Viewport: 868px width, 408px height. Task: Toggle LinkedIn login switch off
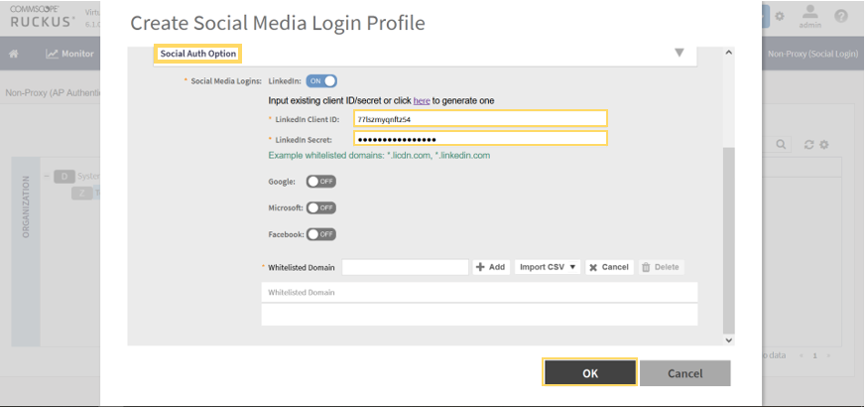click(321, 80)
